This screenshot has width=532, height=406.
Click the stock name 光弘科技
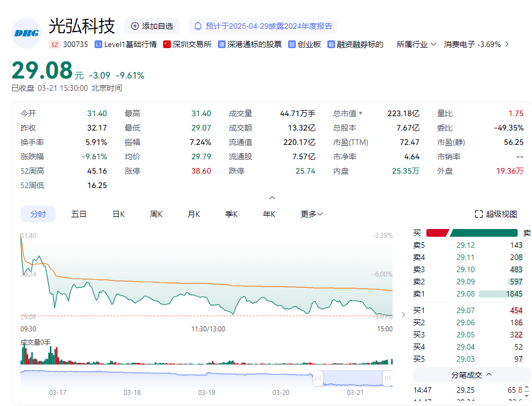(82, 26)
